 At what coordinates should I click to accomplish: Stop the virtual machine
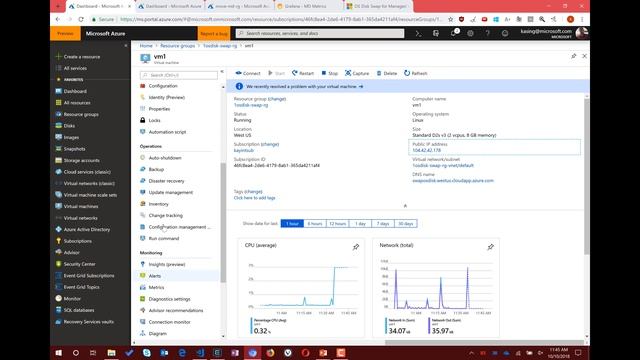point(329,73)
